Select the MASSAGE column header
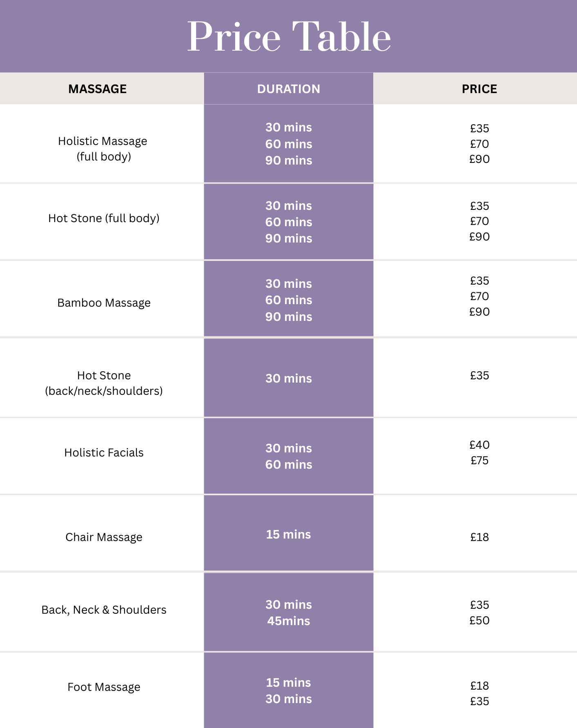Screen dimensions: 577x728 [98, 89]
